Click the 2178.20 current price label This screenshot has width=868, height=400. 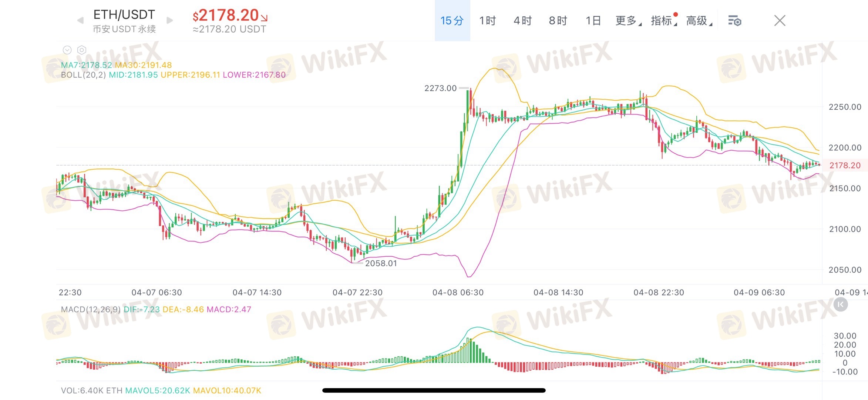[x=845, y=165]
